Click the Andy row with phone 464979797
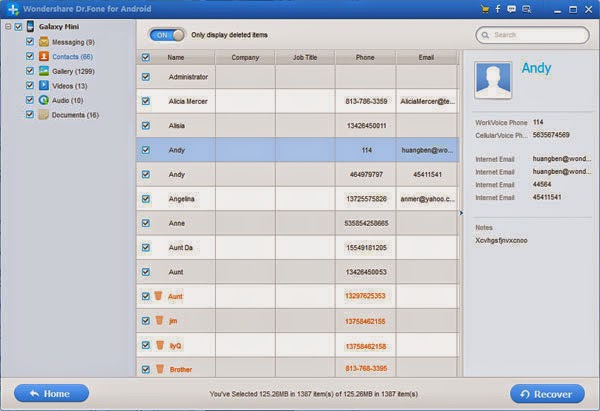Viewport: 600px width, 411px height. tap(297, 175)
